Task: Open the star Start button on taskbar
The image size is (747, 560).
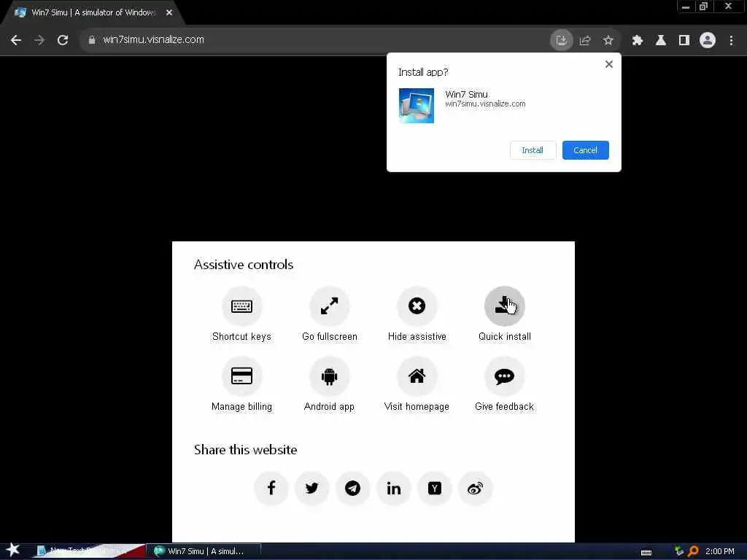Action: point(12,550)
